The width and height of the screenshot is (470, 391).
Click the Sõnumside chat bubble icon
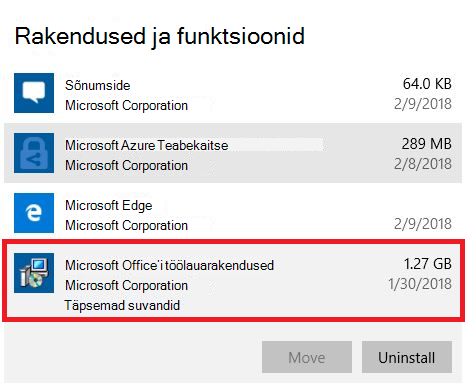click(34, 93)
